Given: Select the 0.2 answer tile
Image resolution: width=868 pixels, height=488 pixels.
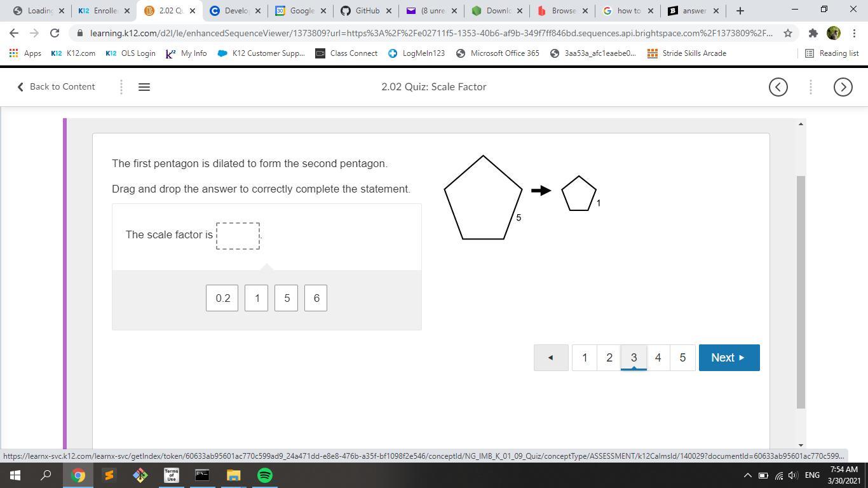Looking at the screenshot, I should tap(222, 298).
